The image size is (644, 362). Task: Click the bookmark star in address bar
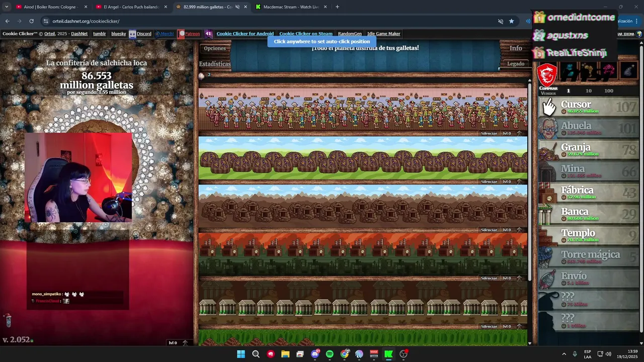(511, 21)
